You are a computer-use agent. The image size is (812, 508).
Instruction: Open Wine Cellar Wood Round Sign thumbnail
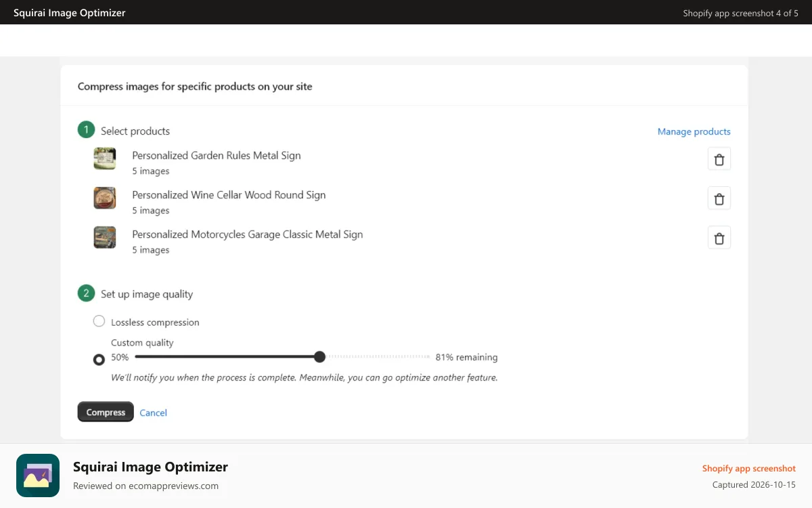coord(105,198)
